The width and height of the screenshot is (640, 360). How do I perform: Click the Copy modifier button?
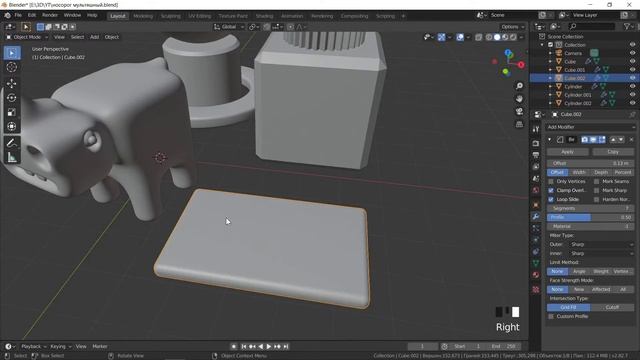pos(613,152)
